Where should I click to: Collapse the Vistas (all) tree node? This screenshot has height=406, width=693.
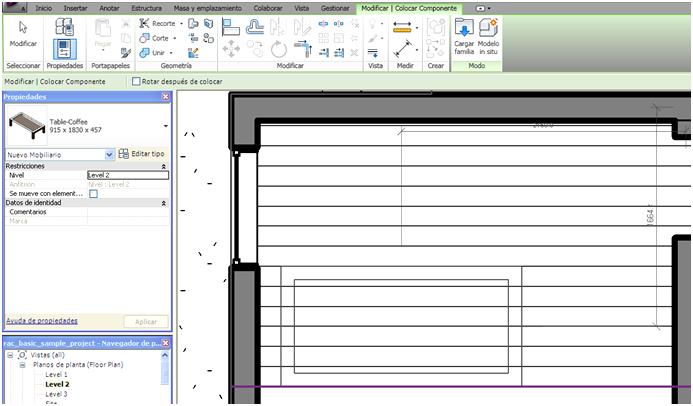click(x=10, y=355)
